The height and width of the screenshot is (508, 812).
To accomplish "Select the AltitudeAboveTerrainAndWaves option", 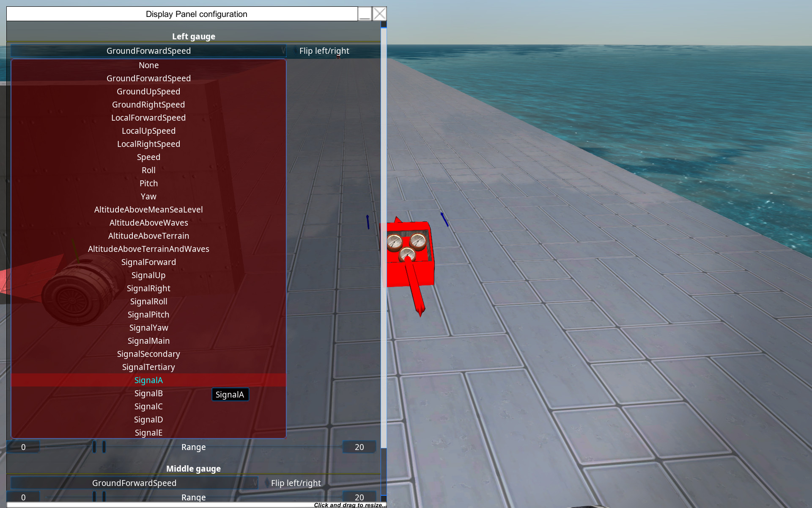I will 148,249.
